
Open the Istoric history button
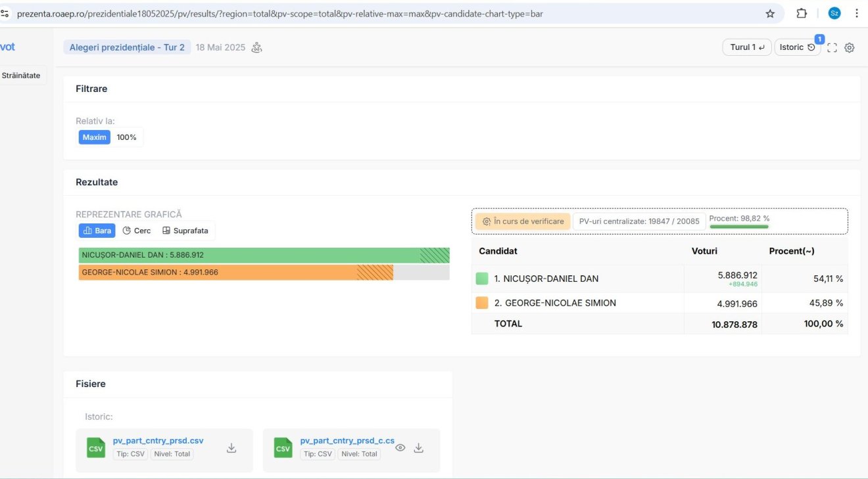pos(797,47)
